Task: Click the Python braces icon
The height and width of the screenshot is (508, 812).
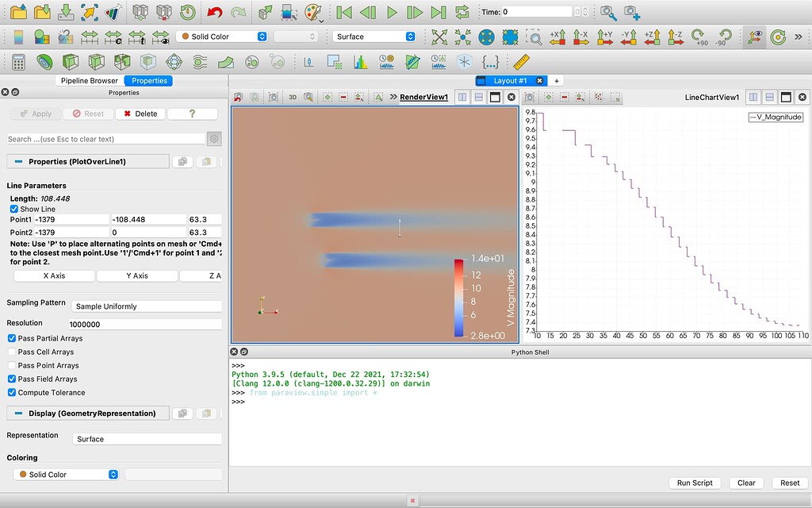Action: pyautogui.click(x=490, y=62)
